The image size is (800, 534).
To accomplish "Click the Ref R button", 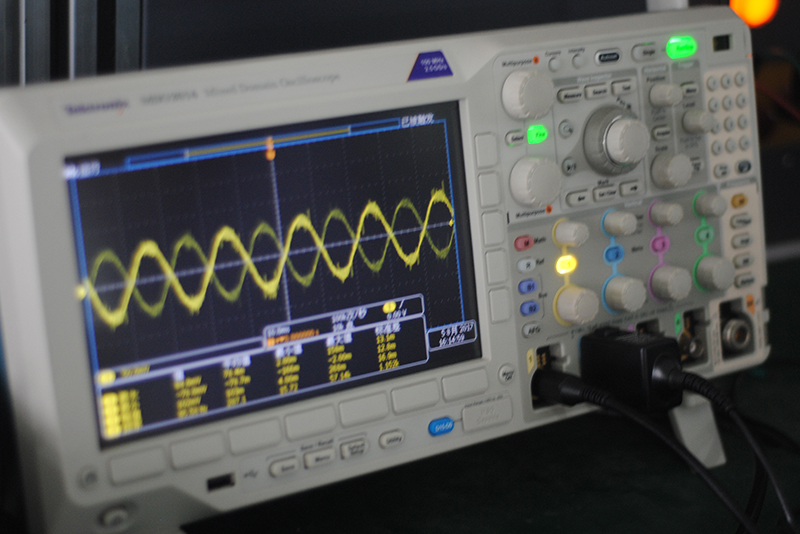I will click(527, 265).
